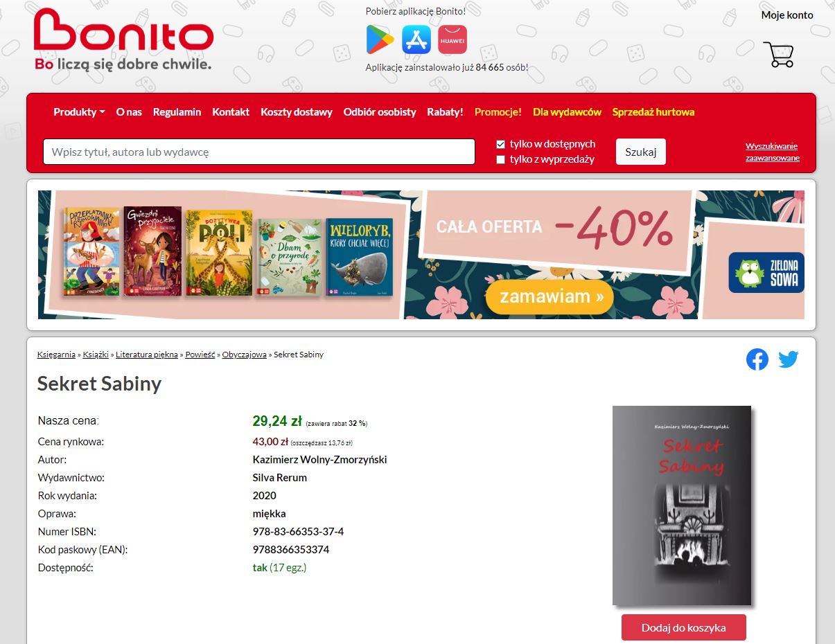Click the Zielona Sowa owl logo
This screenshot has height=644, width=835.
coord(766,272)
